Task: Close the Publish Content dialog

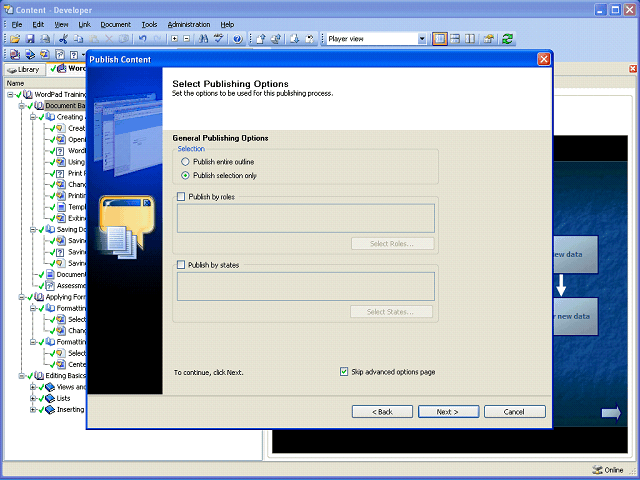Action: click(544, 59)
